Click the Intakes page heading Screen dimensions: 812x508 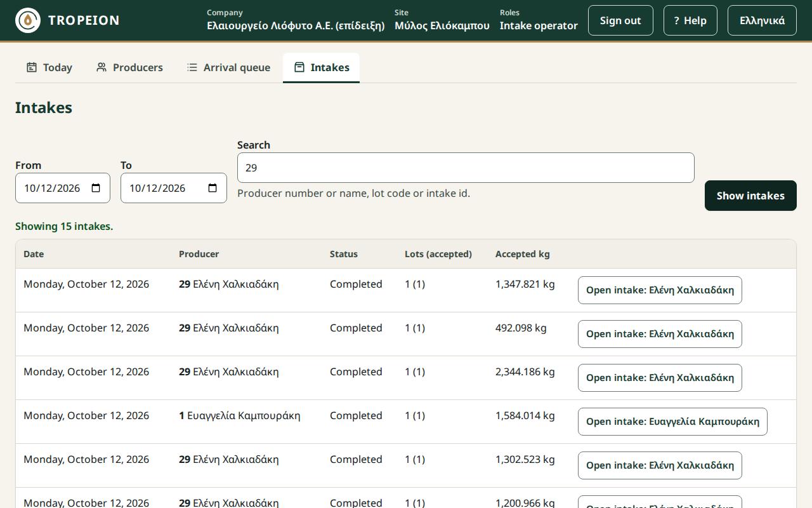pos(44,107)
